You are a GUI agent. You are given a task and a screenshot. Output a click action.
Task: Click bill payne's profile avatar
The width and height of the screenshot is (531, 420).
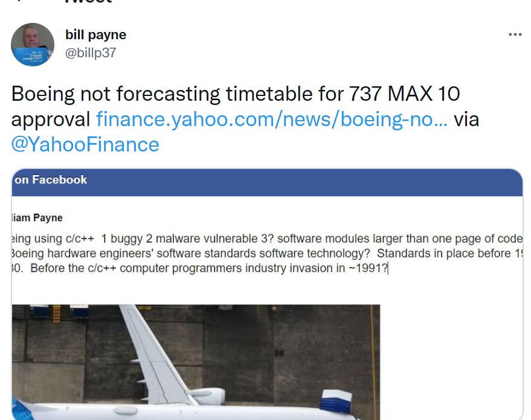pyautogui.click(x=33, y=44)
